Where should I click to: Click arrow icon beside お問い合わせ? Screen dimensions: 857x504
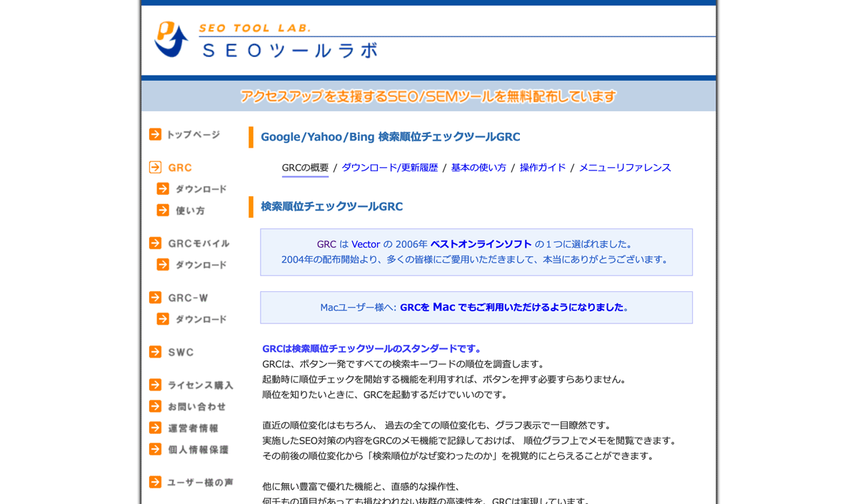pos(155,405)
